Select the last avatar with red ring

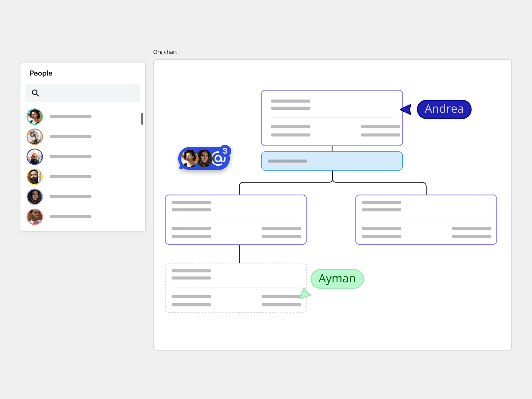click(35, 217)
